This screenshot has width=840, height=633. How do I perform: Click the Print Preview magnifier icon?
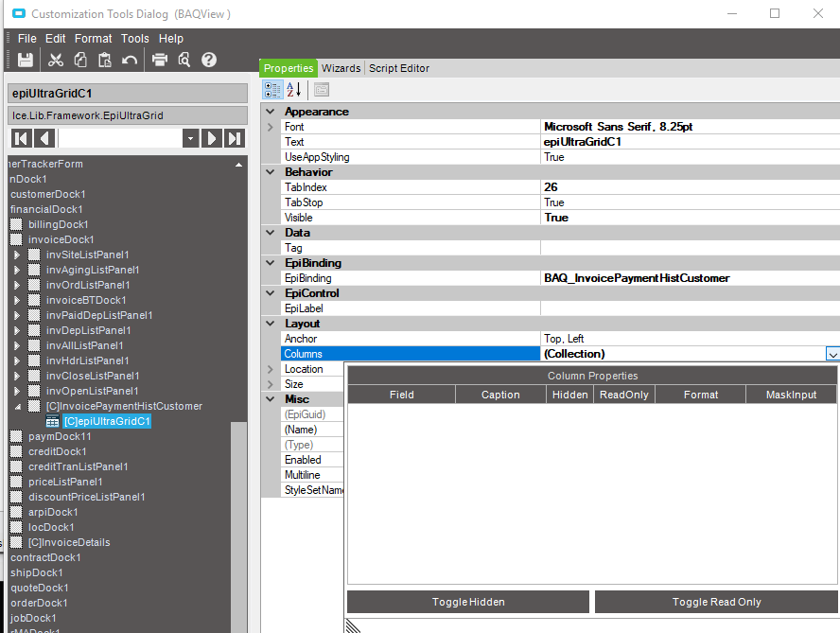184,60
